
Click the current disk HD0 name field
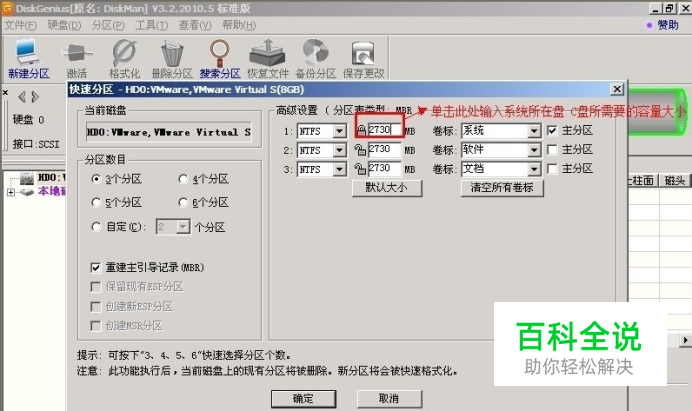tap(169, 132)
